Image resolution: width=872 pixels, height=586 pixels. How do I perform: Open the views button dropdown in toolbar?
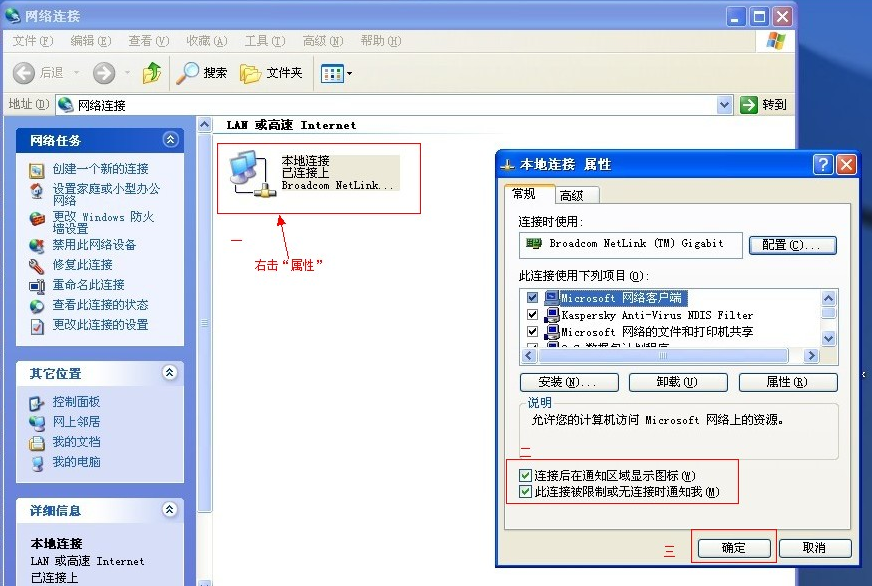[x=349, y=74]
